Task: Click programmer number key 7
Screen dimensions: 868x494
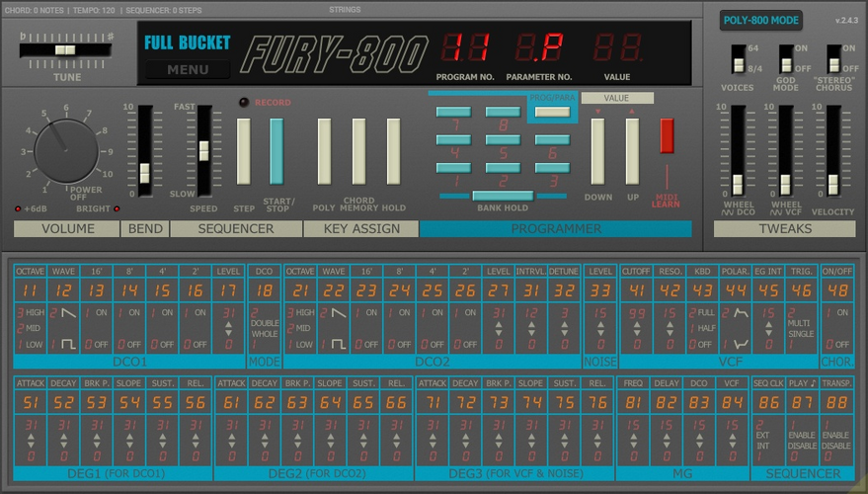Action: click(453, 113)
